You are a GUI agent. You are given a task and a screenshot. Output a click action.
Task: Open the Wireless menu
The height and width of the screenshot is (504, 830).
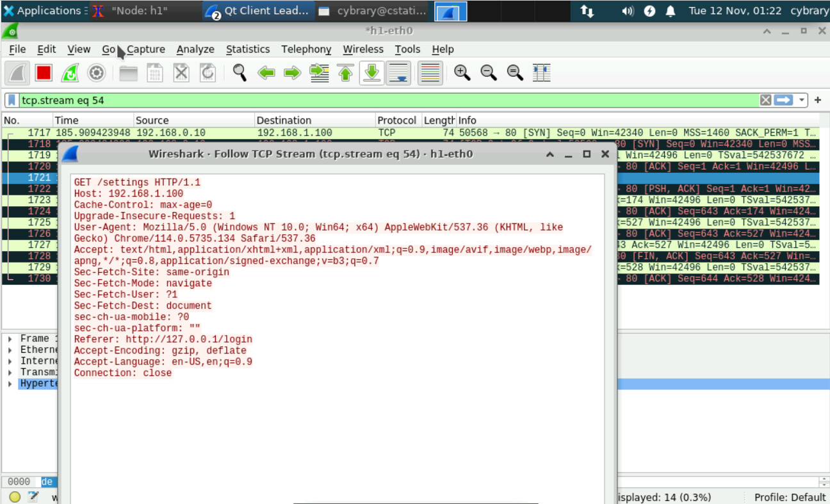[363, 49]
